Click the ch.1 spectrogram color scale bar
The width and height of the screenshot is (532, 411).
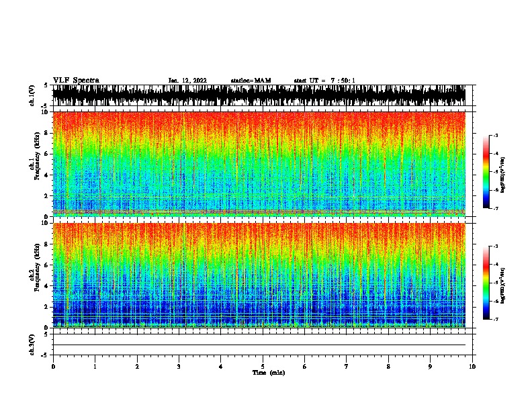(486, 172)
